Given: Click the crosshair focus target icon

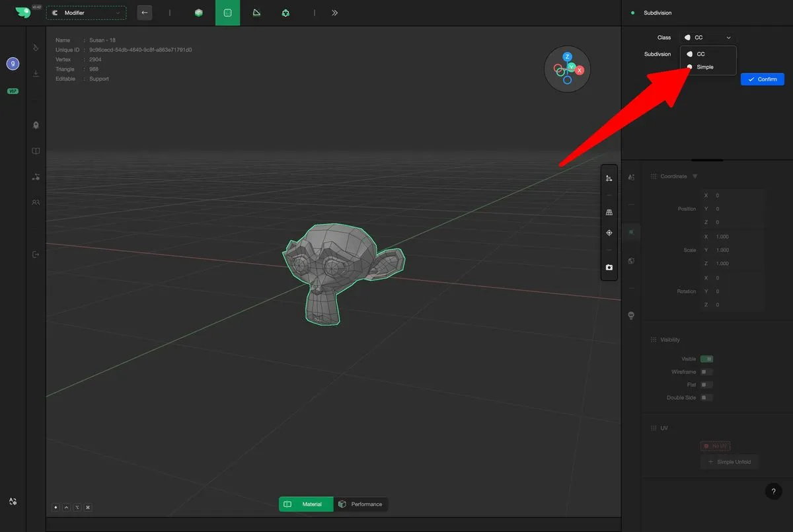Looking at the screenshot, I should coord(609,233).
